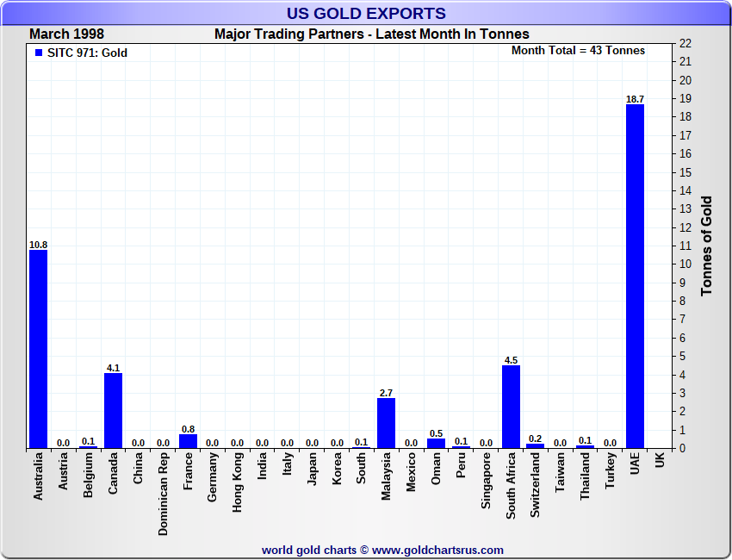Click the 'Korea' axis label
The image size is (732, 560).
coord(337,469)
